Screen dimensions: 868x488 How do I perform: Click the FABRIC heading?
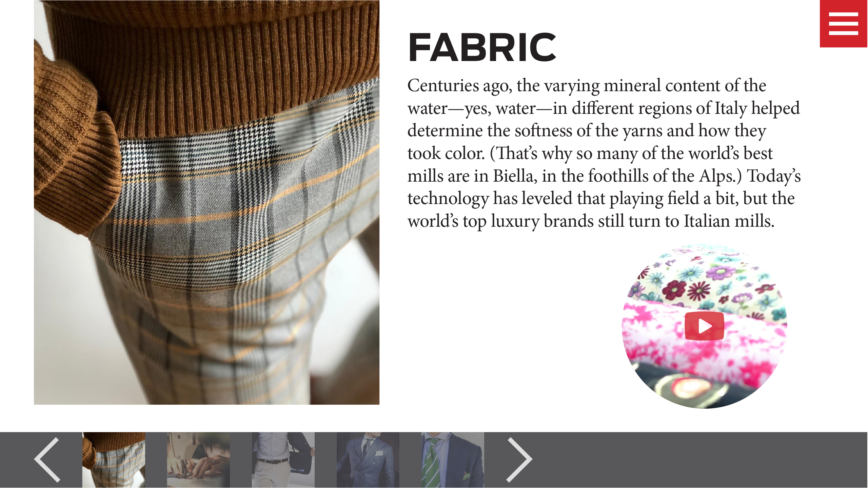tap(482, 47)
